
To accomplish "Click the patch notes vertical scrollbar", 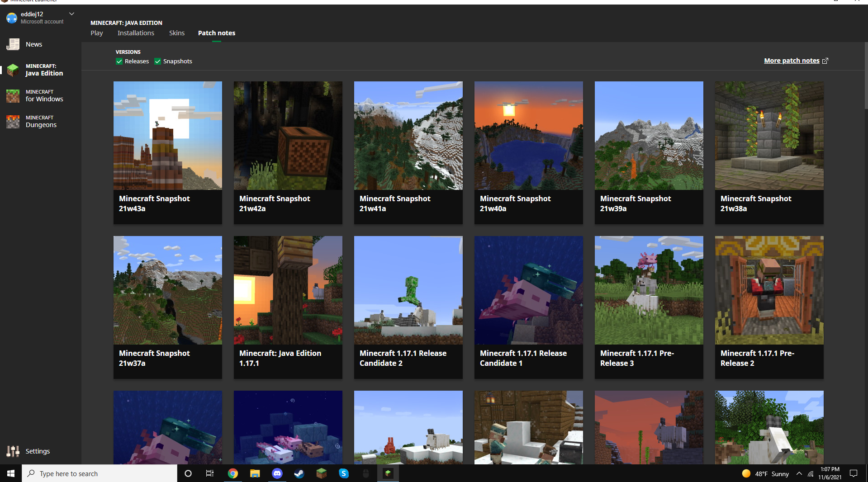I will [865, 77].
